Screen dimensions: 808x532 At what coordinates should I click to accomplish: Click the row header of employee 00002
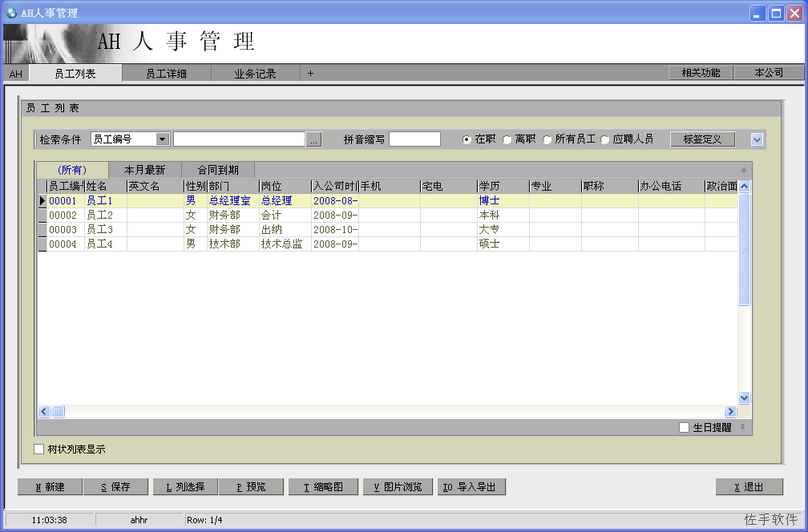tap(42, 216)
